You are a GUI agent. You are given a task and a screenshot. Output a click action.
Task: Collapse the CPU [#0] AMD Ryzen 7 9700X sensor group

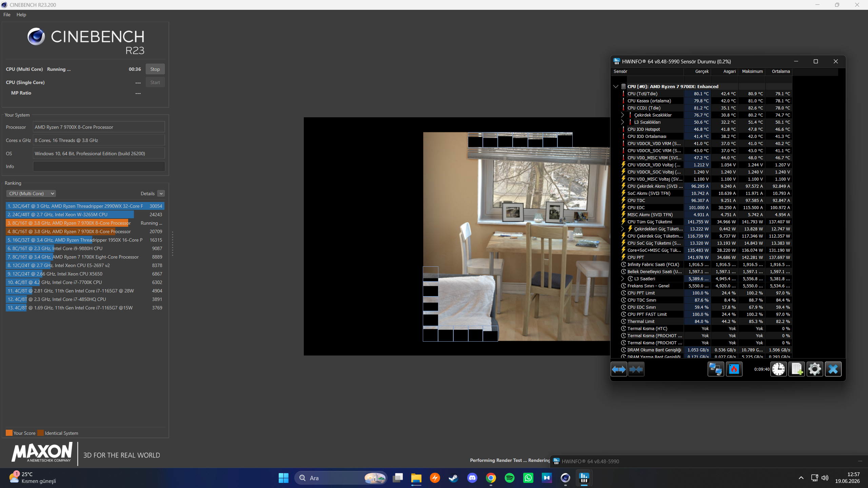pos(616,86)
